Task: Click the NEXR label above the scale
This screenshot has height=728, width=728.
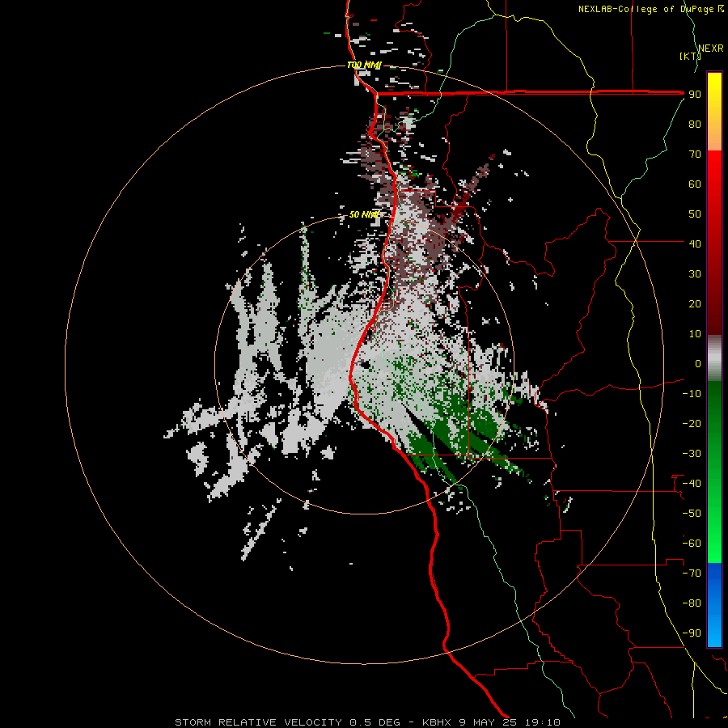Action: coord(711,49)
